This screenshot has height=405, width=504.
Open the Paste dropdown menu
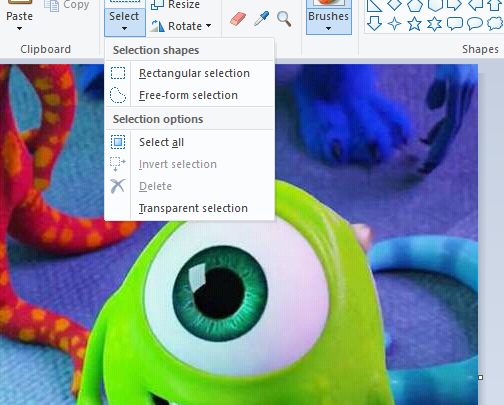pos(19,21)
